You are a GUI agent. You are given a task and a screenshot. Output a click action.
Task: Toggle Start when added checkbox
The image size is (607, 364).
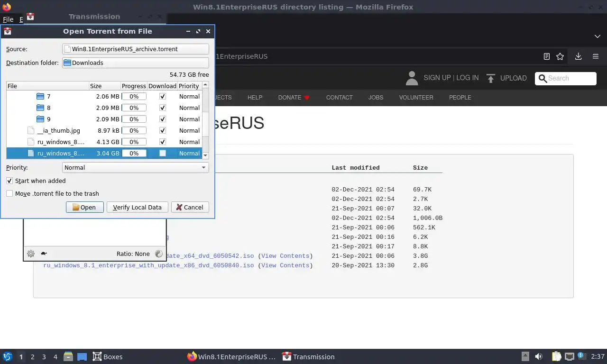pos(9,181)
